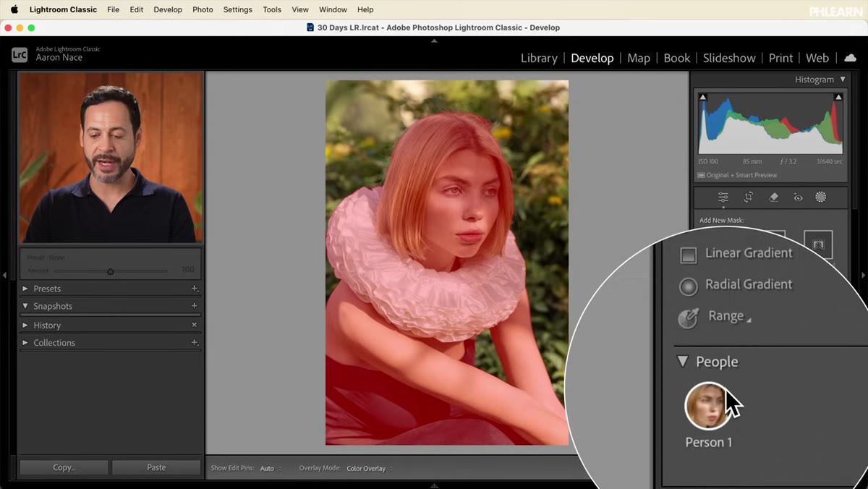Screen dimensions: 868x489
Task: Select the Develop module tab
Action: point(592,58)
